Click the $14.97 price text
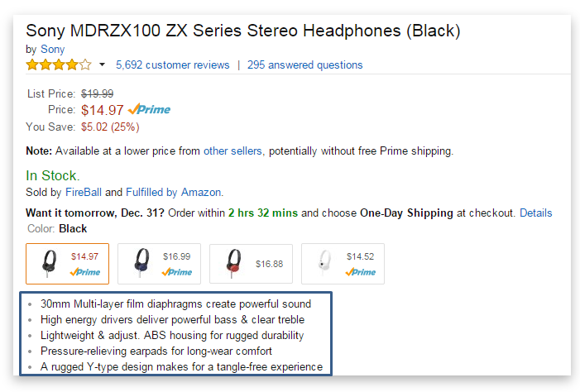Viewport: 580px width, 392px height. pyautogui.click(x=102, y=110)
